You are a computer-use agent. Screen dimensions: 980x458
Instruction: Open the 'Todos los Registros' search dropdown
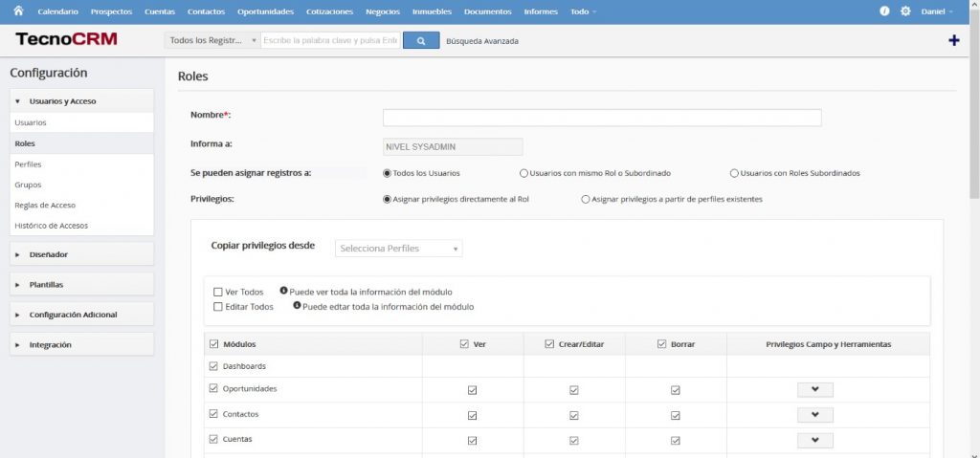[212, 41]
